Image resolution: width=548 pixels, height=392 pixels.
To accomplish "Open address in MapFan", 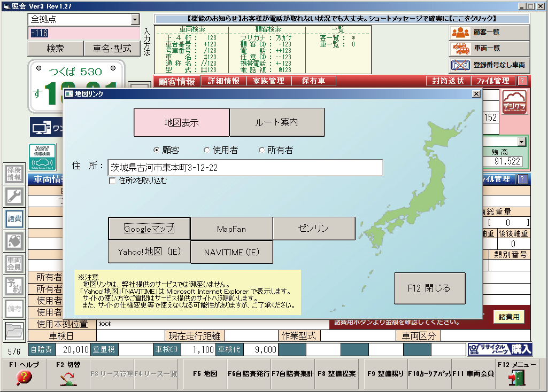I will tap(231, 229).
